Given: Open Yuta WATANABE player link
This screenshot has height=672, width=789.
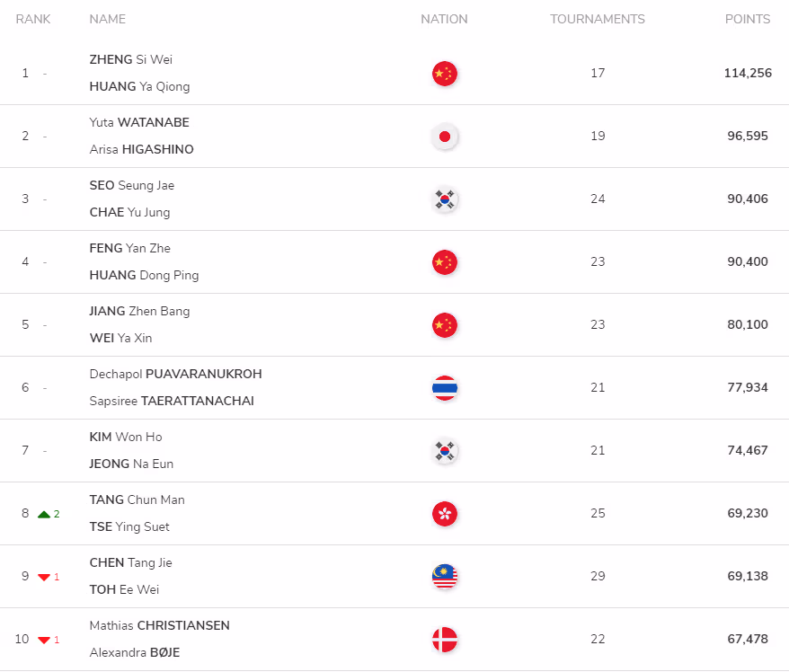Looking at the screenshot, I should pyautogui.click(x=139, y=122).
